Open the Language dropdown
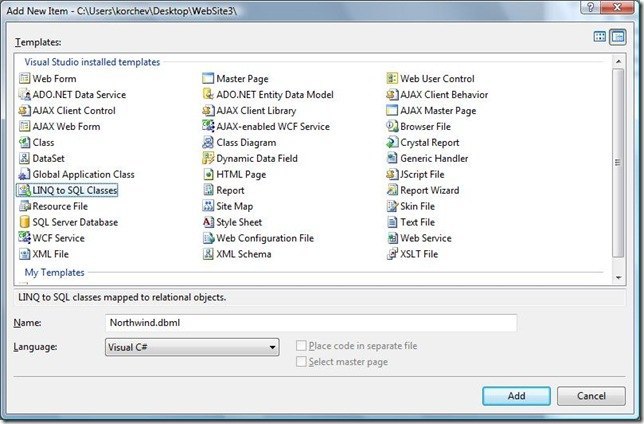 [192, 347]
